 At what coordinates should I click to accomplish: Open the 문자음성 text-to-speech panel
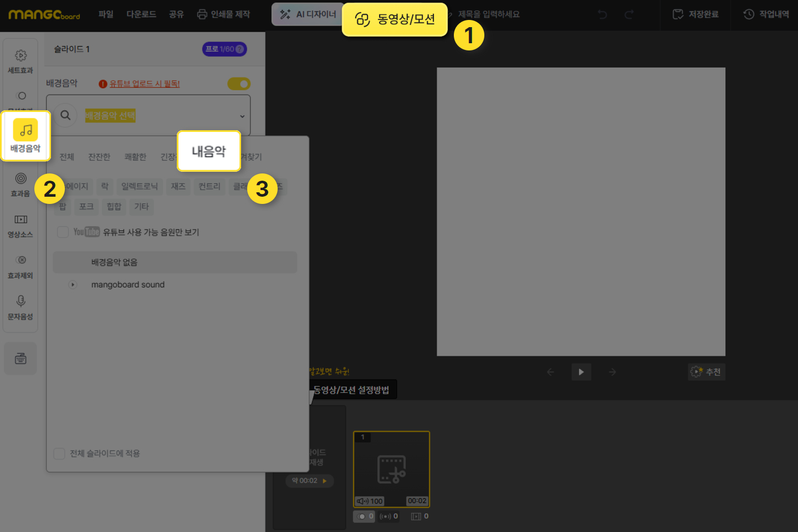pos(21,308)
